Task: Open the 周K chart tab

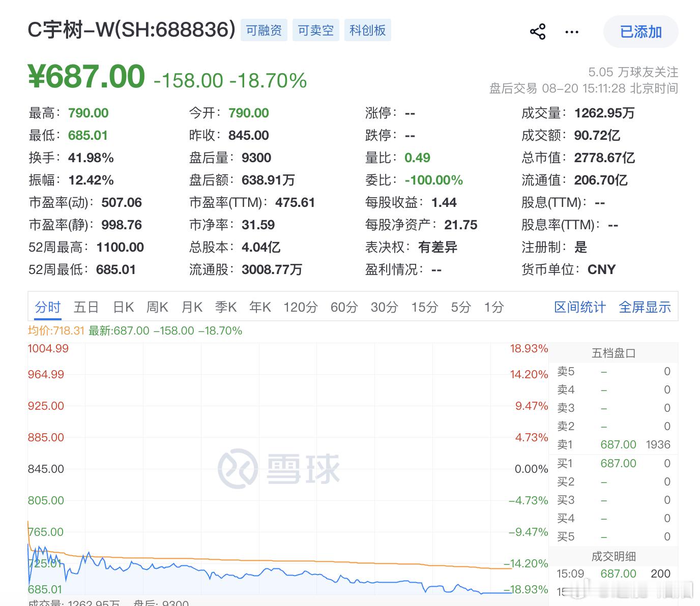Action: (157, 307)
